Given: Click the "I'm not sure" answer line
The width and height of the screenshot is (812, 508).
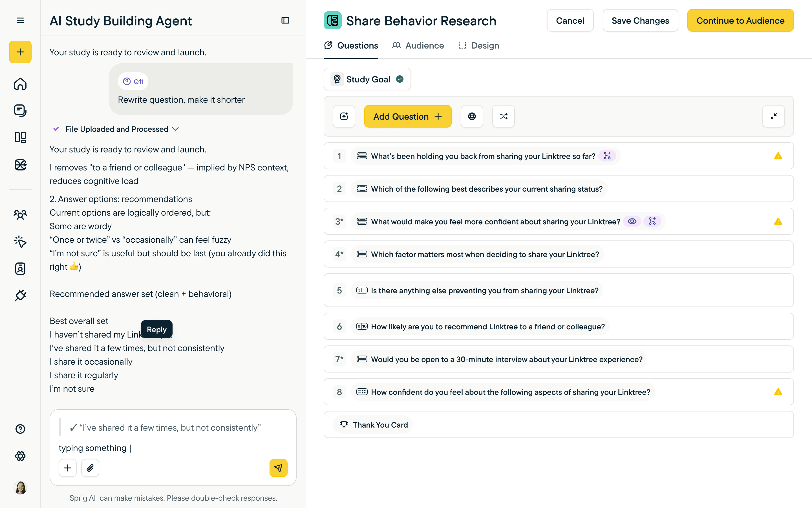Looking at the screenshot, I should tap(72, 389).
